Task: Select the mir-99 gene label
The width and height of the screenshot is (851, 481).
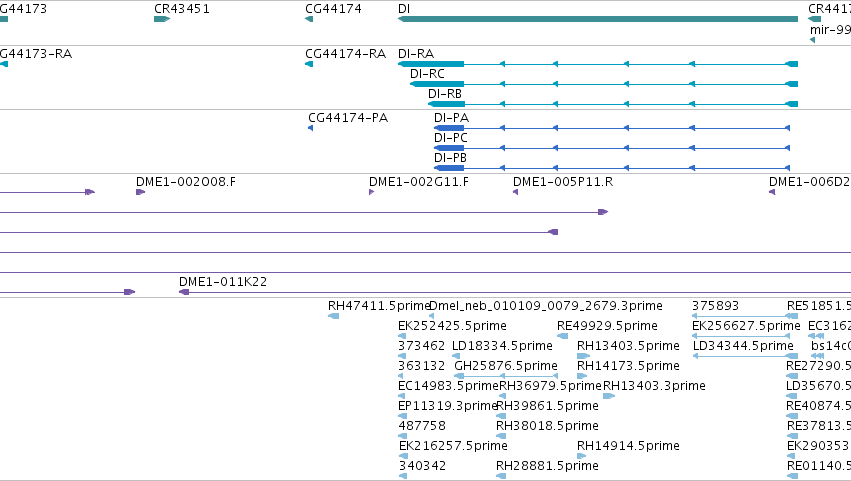Action: click(x=830, y=29)
